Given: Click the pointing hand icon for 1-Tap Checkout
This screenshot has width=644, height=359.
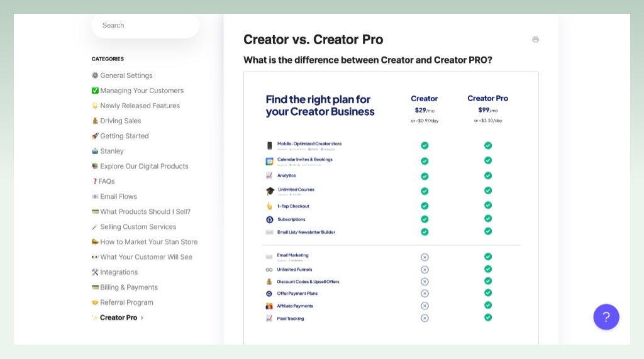Looking at the screenshot, I should click(x=269, y=206).
